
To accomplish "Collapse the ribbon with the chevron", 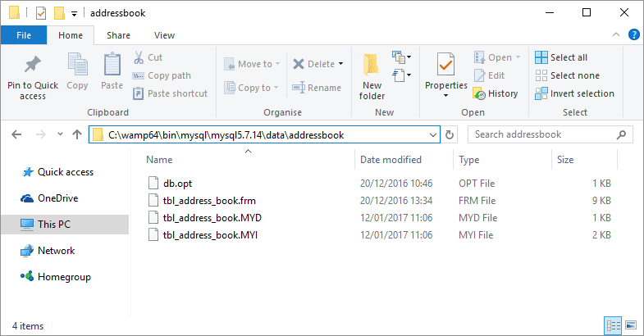I will (x=618, y=35).
